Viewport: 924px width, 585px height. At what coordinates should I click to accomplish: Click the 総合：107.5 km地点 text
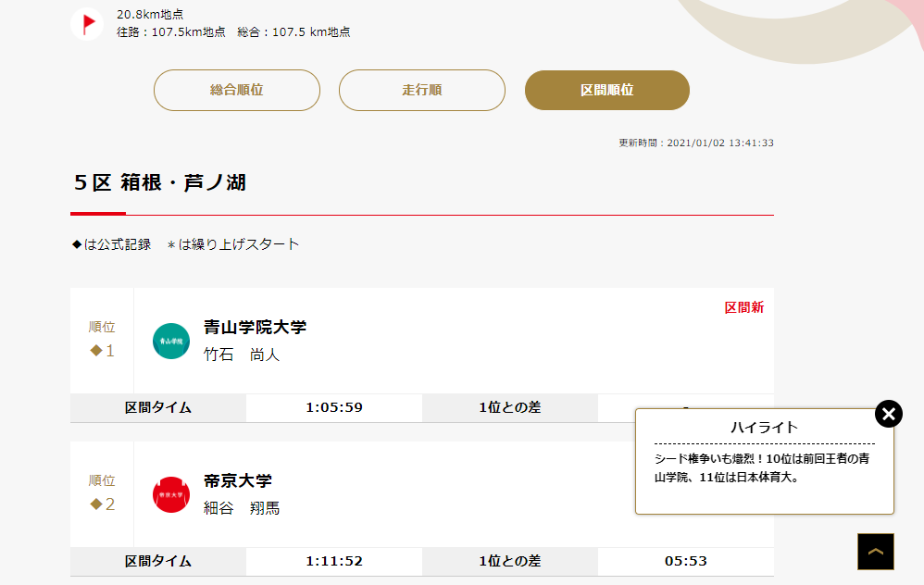tap(294, 31)
